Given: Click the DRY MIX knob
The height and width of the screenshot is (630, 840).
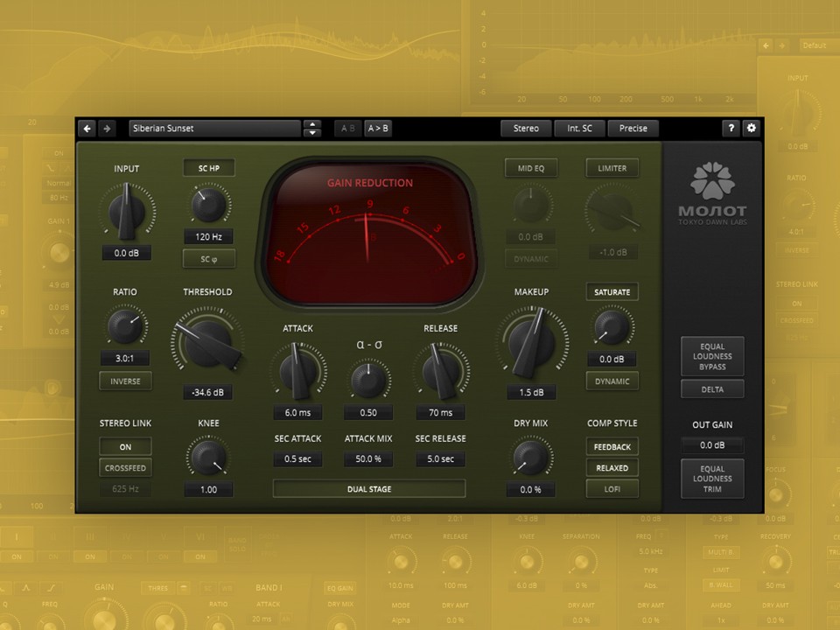Looking at the screenshot, I should (x=531, y=457).
